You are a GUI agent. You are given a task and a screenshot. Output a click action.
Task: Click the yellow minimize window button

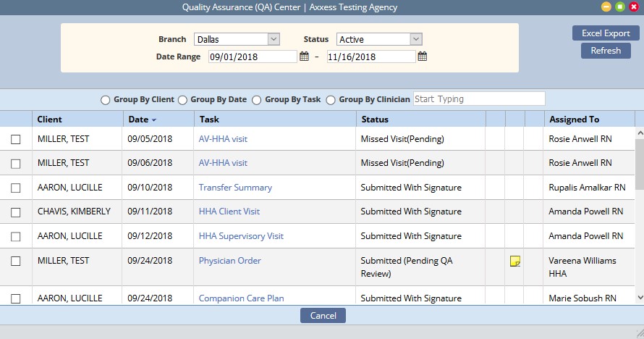click(x=606, y=7)
